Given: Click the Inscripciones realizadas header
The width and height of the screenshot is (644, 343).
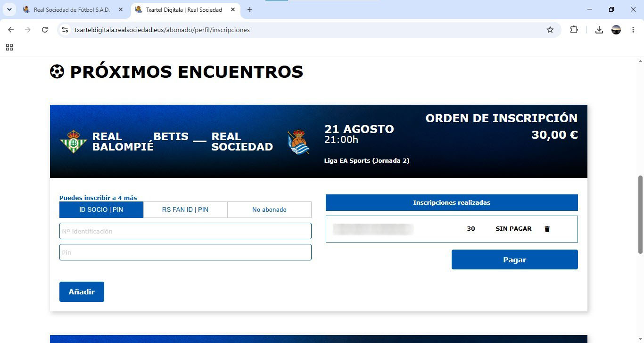Looking at the screenshot, I should click(x=452, y=202).
